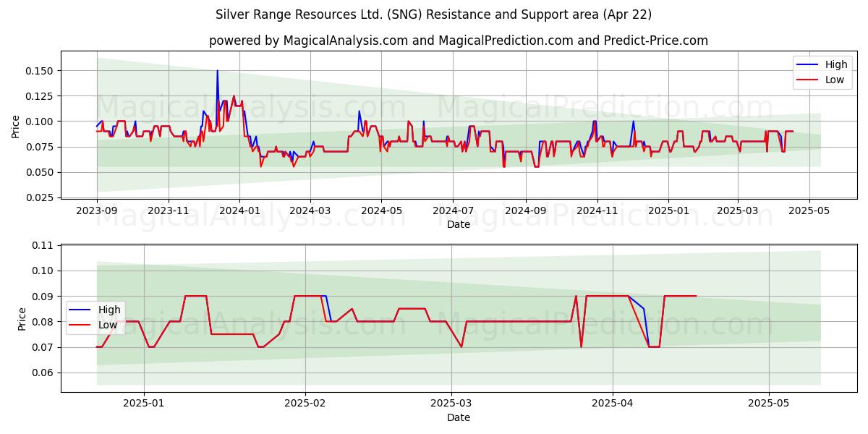The width and height of the screenshot is (868, 434).
Task: Click the 2024-11 date tick label
Action: point(597,210)
